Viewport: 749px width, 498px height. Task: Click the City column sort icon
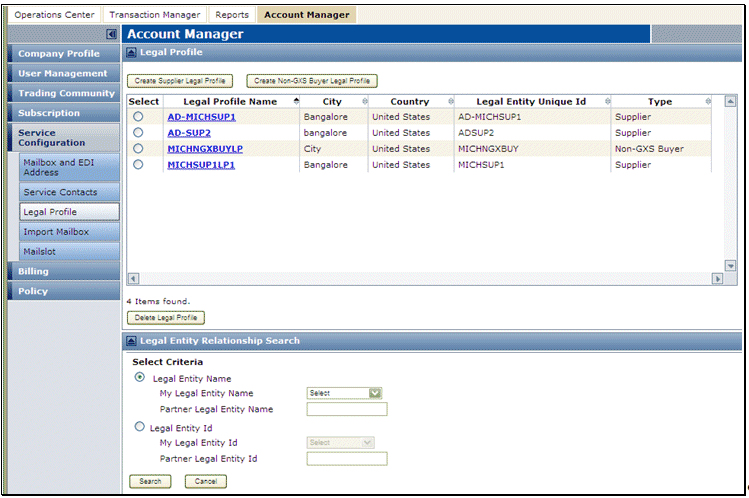pos(364,102)
